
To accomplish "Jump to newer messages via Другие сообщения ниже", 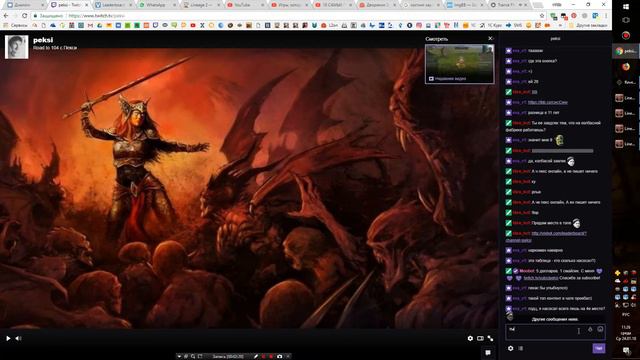I will coord(555,319).
